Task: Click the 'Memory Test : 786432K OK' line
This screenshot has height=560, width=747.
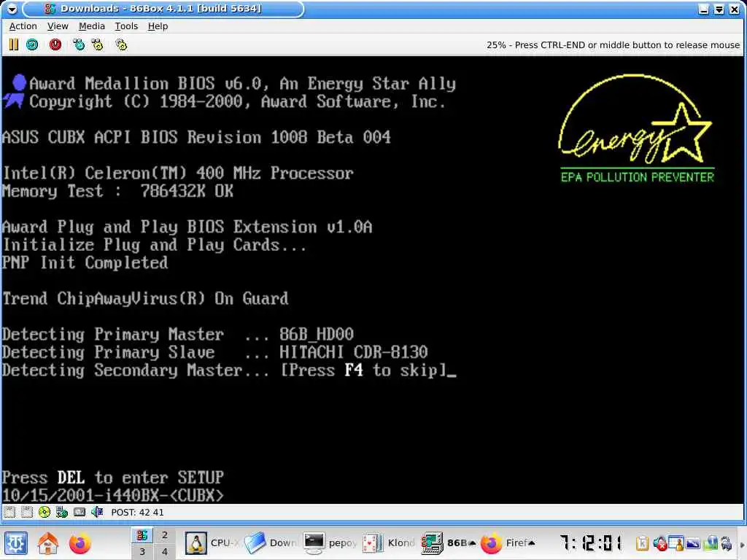Action: click(x=117, y=191)
